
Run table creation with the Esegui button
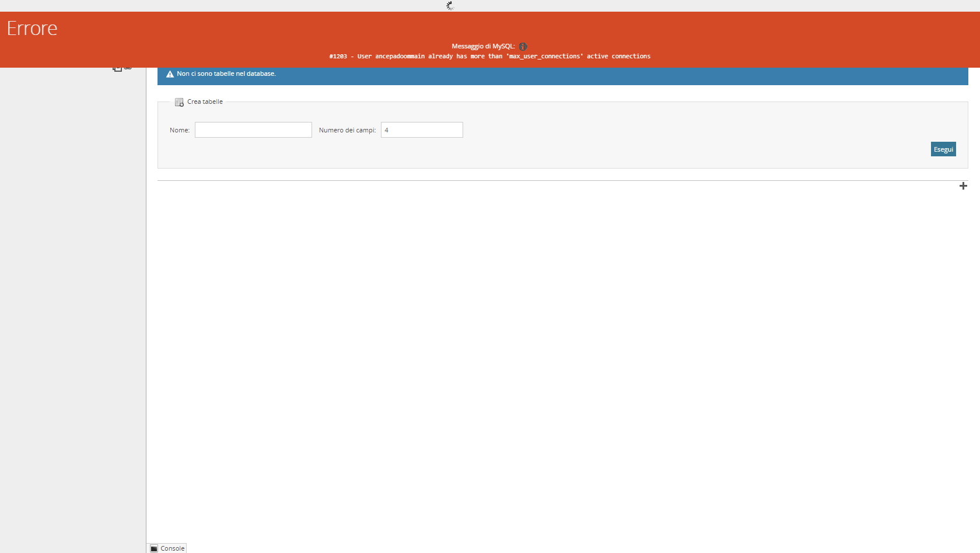[x=943, y=149]
